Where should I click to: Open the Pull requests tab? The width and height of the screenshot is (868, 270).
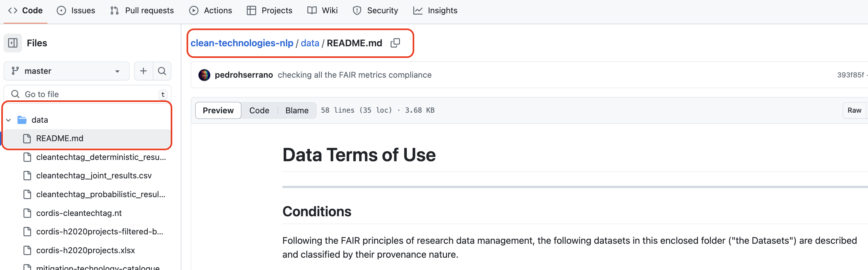(142, 10)
